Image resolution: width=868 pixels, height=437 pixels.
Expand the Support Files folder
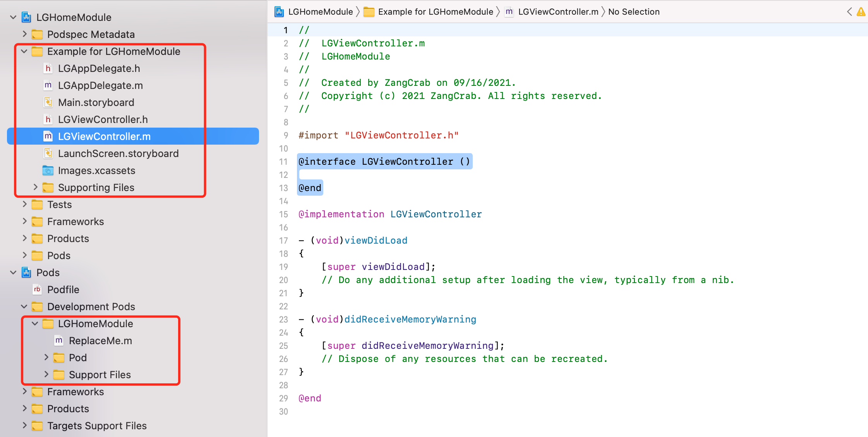tap(46, 374)
